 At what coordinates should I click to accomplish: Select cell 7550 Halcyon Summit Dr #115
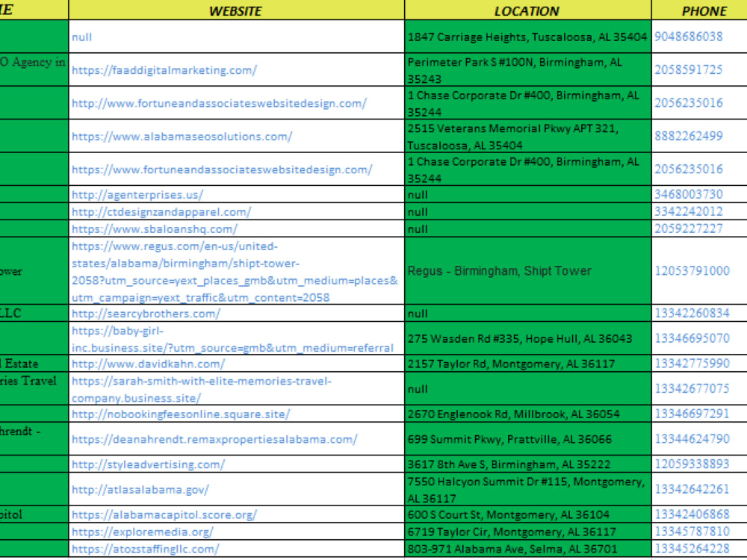[x=527, y=490]
